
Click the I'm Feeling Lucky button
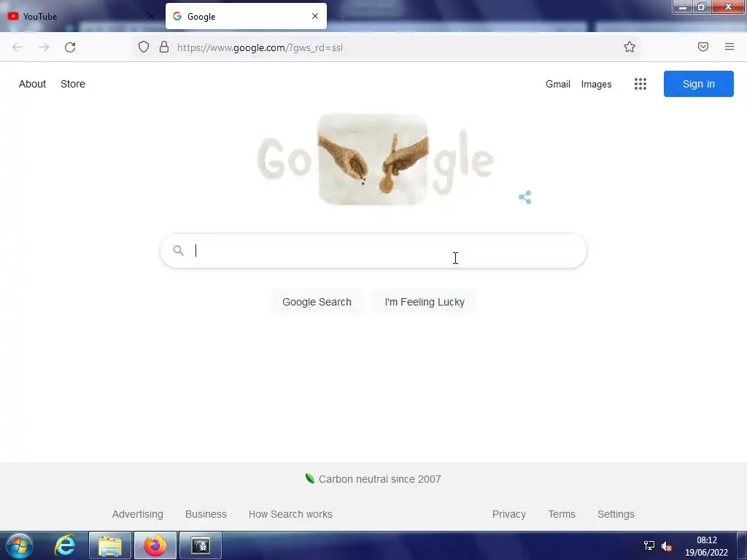tap(425, 302)
